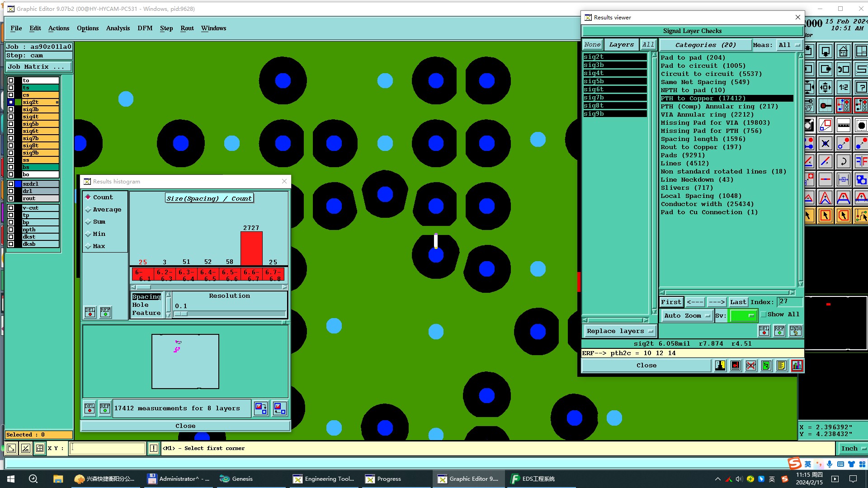Enable the Show All checkbox
This screenshot has height=488, width=868.
pos(764,314)
